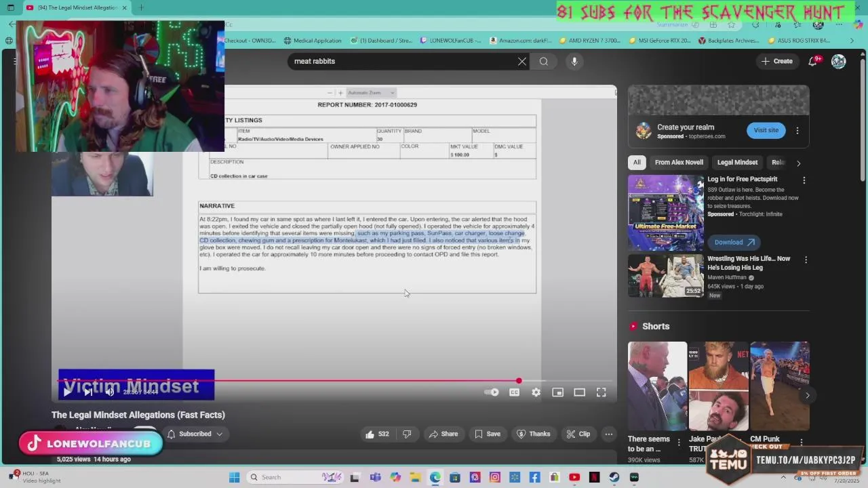Dislike the video
This screenshot has height=488, width=868.
(407, 434)
